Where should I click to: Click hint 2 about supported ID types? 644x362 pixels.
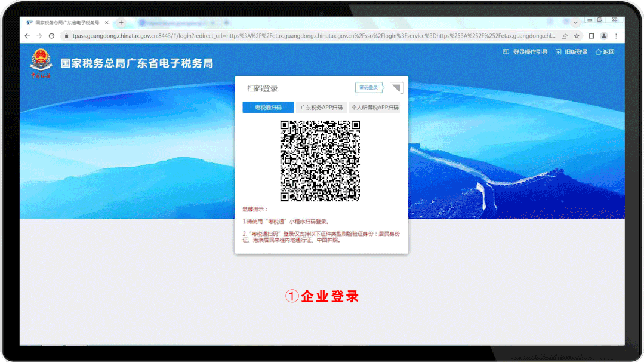coord(321,237)
